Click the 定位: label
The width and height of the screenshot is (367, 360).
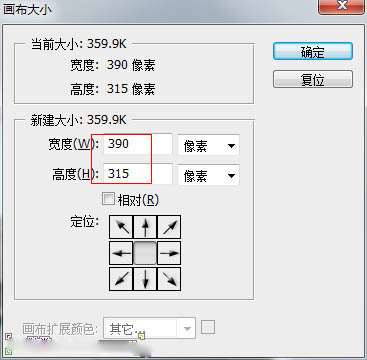coord(84,222)
